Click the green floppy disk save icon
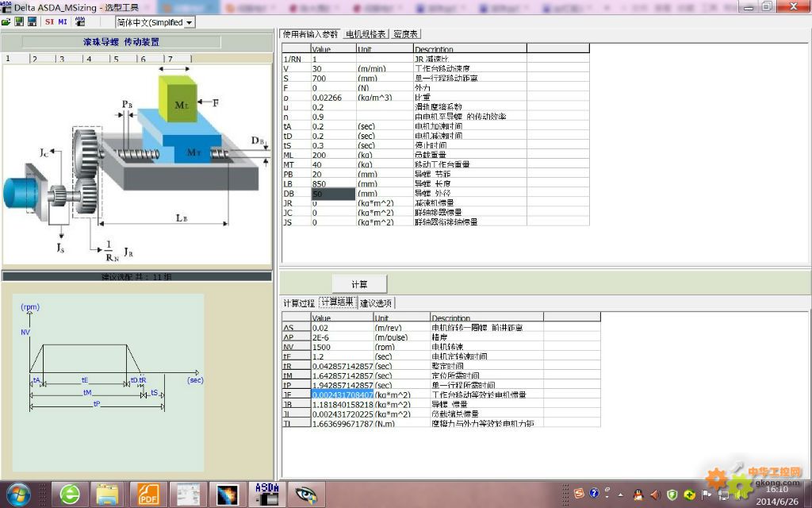This screenshot has height=508, width=812. (19, 21)
